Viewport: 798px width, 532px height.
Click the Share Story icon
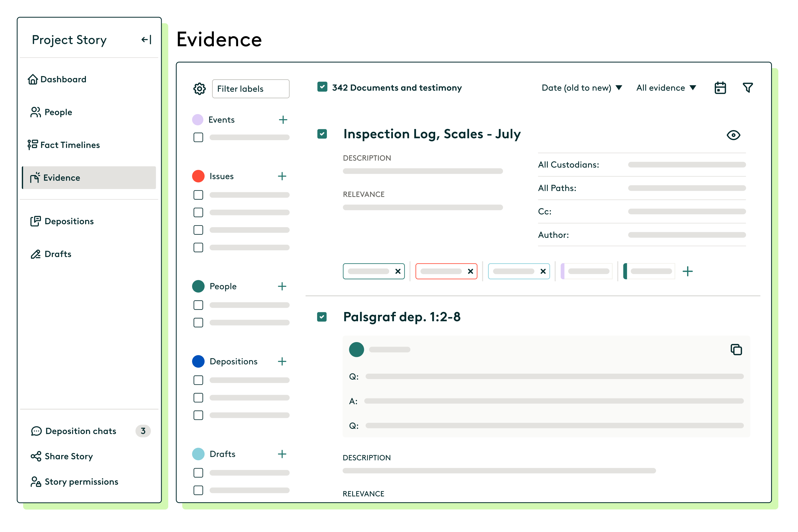click(36, 456)
